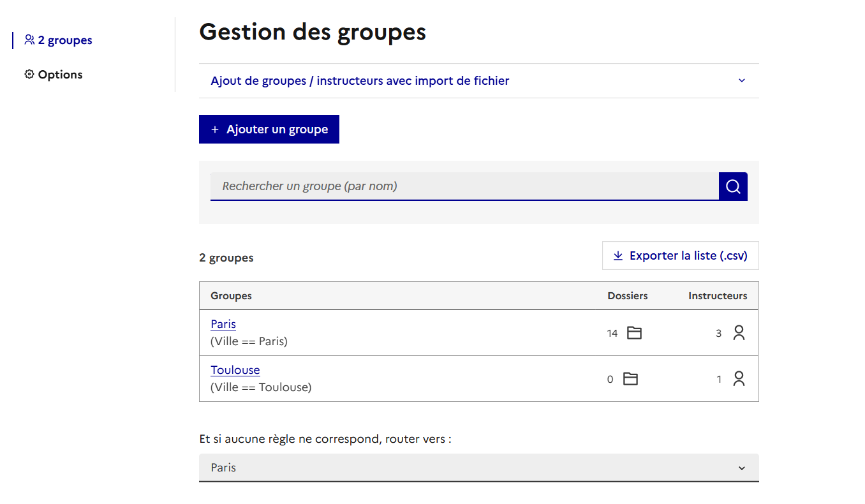Click the folder icon in the Paris row

click(x=634, y=333)
